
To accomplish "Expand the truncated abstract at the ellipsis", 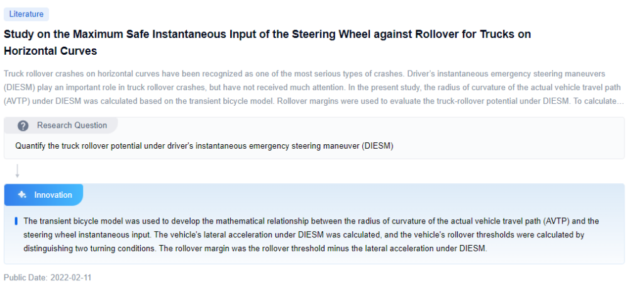I will pos(619,101).
